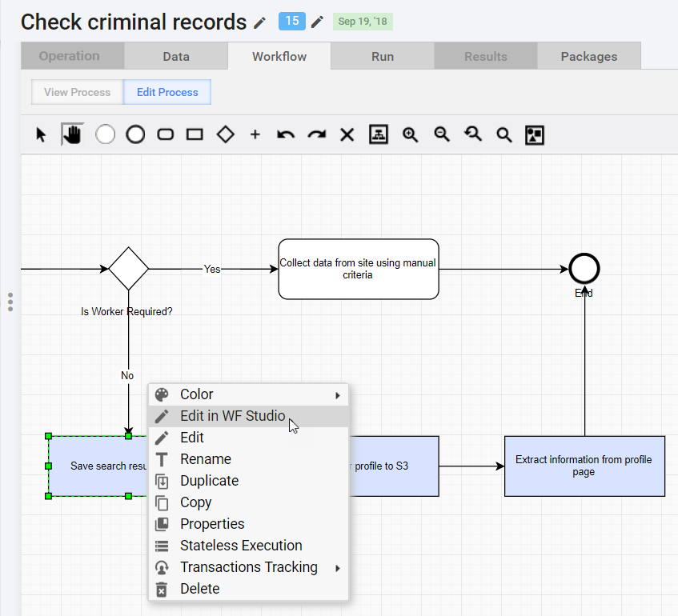Select the arrow pointer tool
Screen dimensions: 678x616
click(41, 135)
